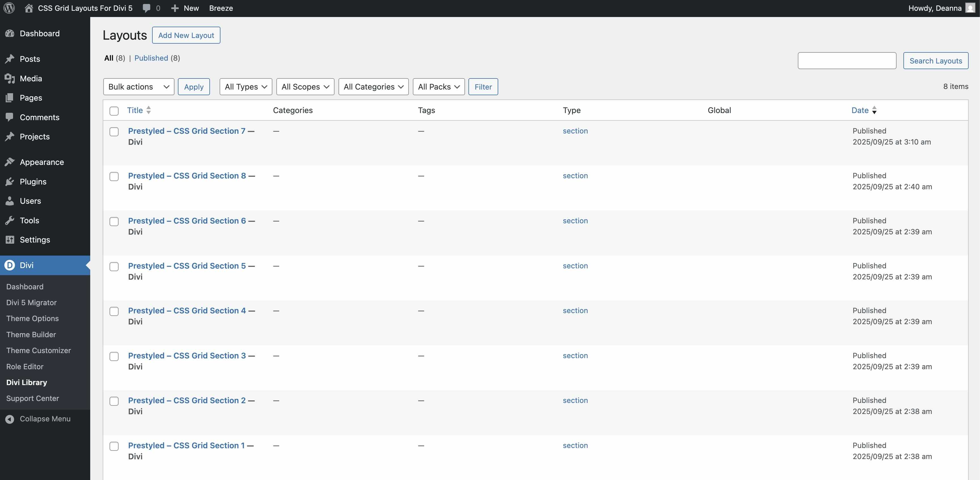
Task: Click the WordPress logo icon
Action: click(9, 8)
